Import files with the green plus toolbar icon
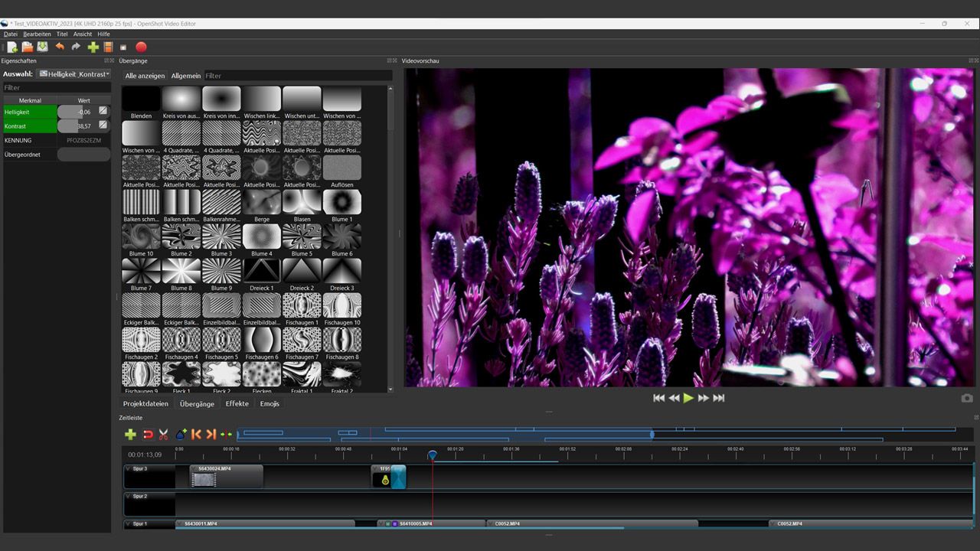 pos(93,47)
